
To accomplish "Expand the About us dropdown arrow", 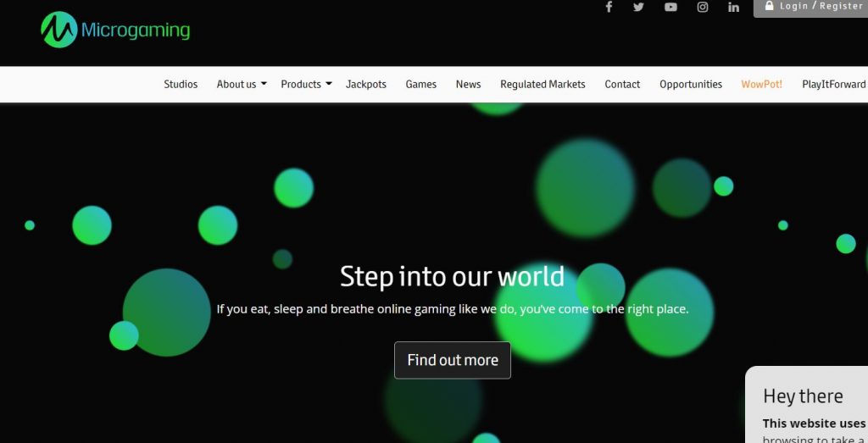I will click(x=264, y=84).
